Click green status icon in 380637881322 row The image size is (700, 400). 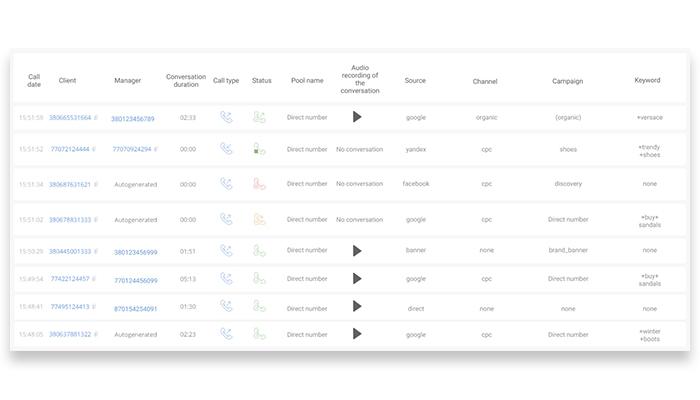(259, 333)
